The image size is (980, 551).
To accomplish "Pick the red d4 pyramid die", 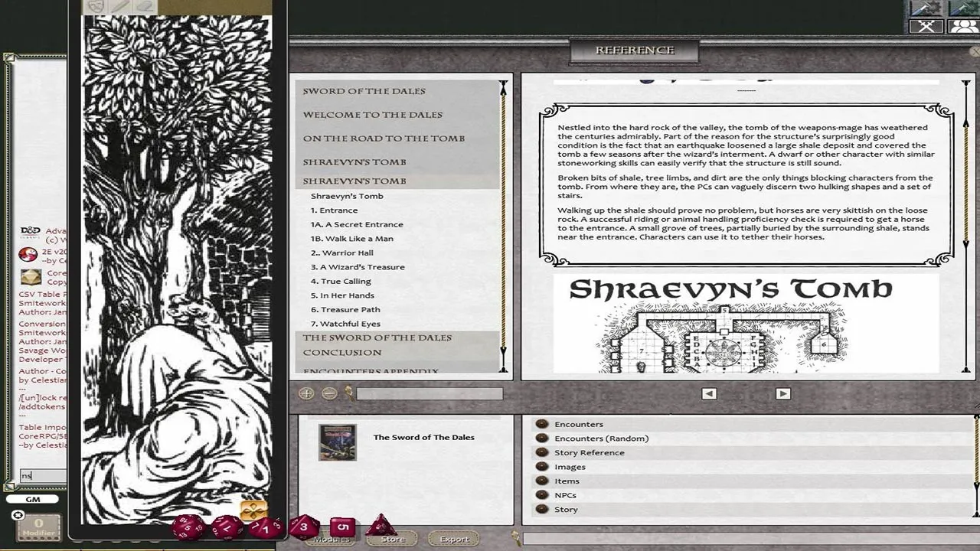I will [x=381, y=525].
